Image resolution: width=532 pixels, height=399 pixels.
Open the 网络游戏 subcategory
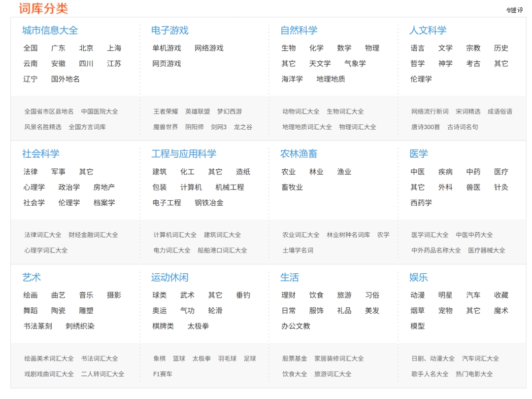209,48
